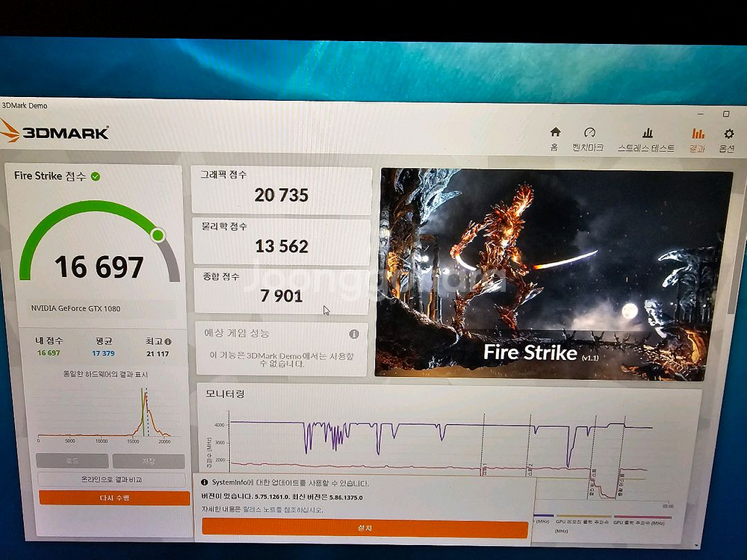The image size is (747, 560).
Task: Minimize the 3DMark window
Action: pos(701,113)
